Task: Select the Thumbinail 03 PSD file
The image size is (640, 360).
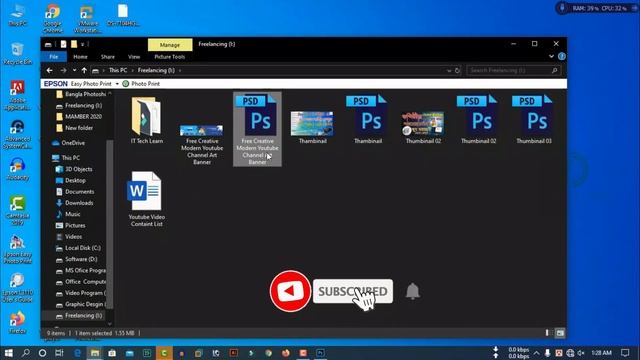Action: point(533,120)
